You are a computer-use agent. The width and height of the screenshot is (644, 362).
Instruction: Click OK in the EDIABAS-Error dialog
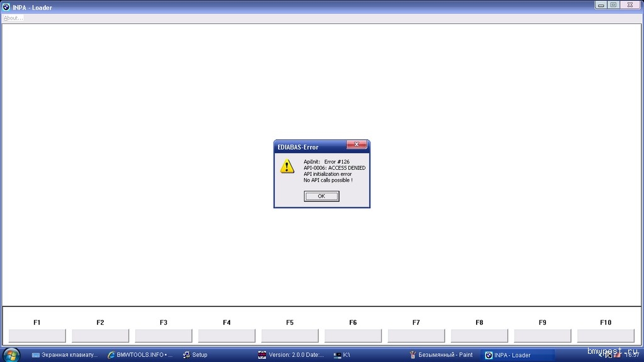click(x=321, y=196)
